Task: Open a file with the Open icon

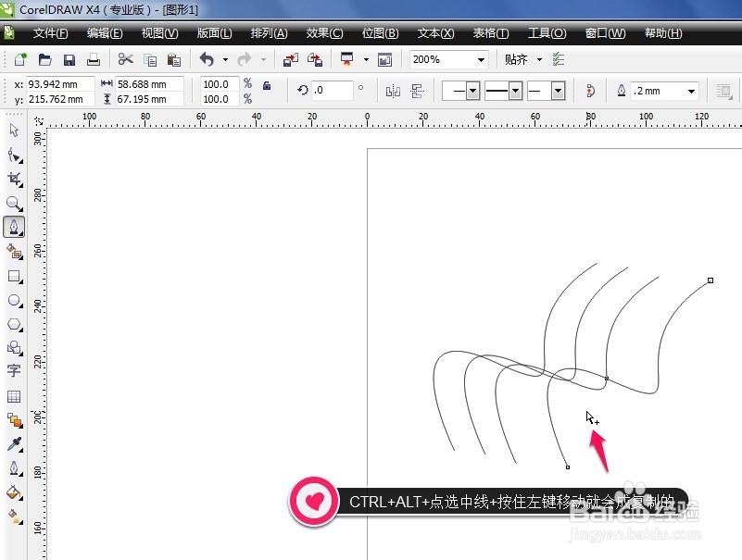Action: point(45,59)
